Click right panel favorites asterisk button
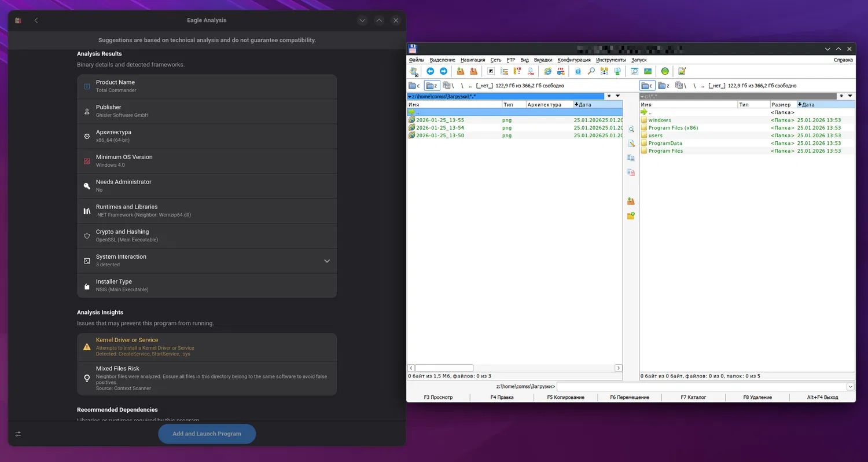This screenshot has width=868, height=462. 841,96
